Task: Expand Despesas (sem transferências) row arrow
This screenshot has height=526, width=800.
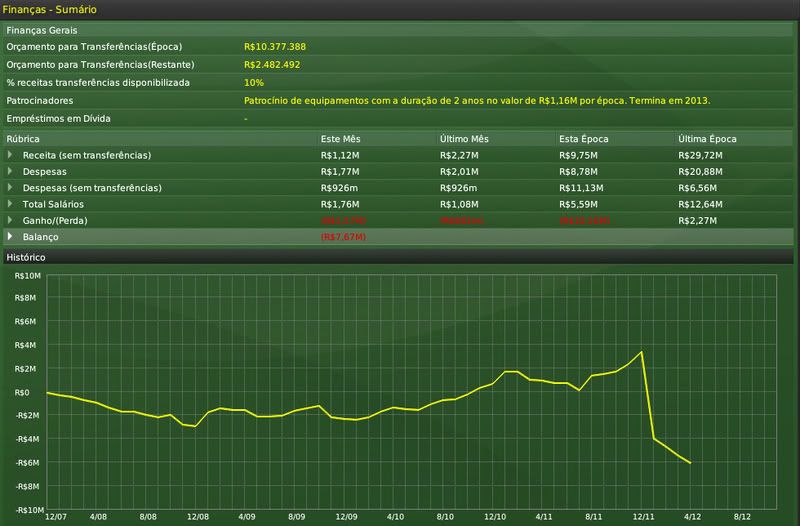Action: 11,187
